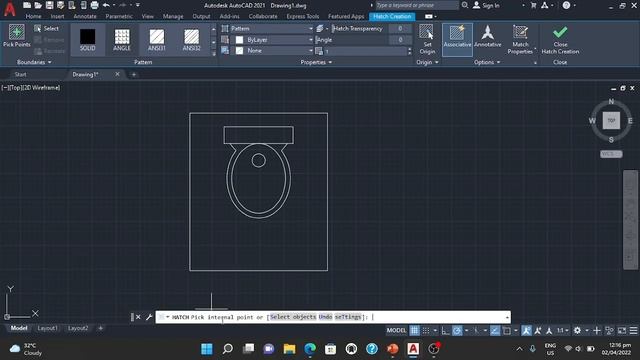Toggle the Annotative hatch option
640x360 pixels.
tap(487, 37)
